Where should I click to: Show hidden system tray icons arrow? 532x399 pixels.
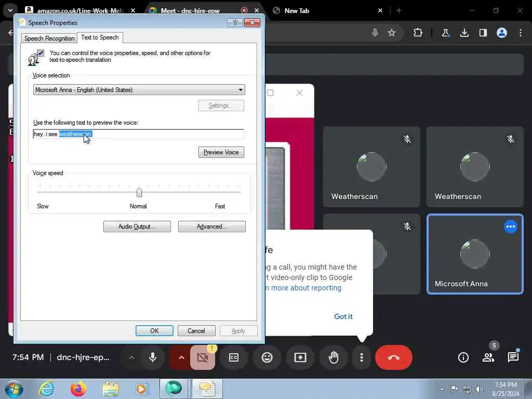point(442,389)
